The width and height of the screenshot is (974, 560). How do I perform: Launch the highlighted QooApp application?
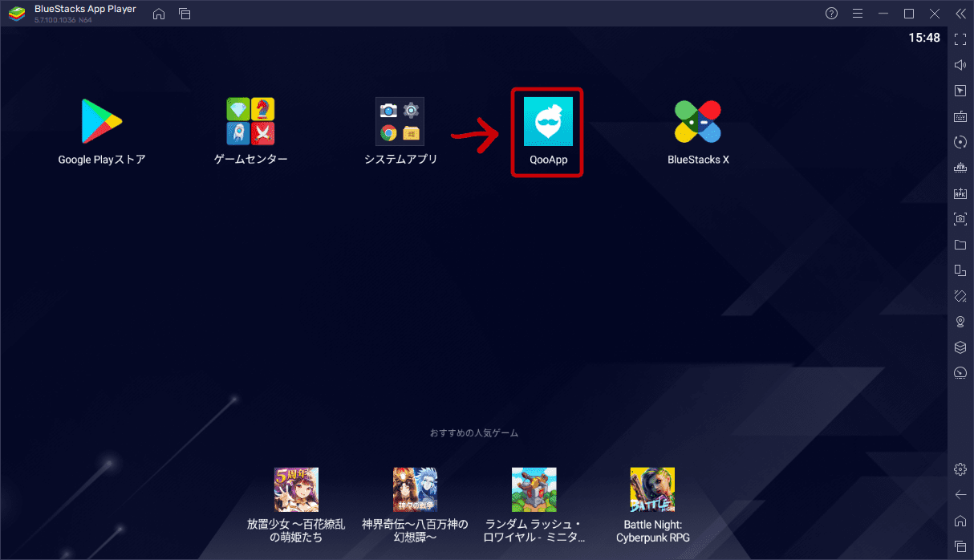click(x=546, y=123)
